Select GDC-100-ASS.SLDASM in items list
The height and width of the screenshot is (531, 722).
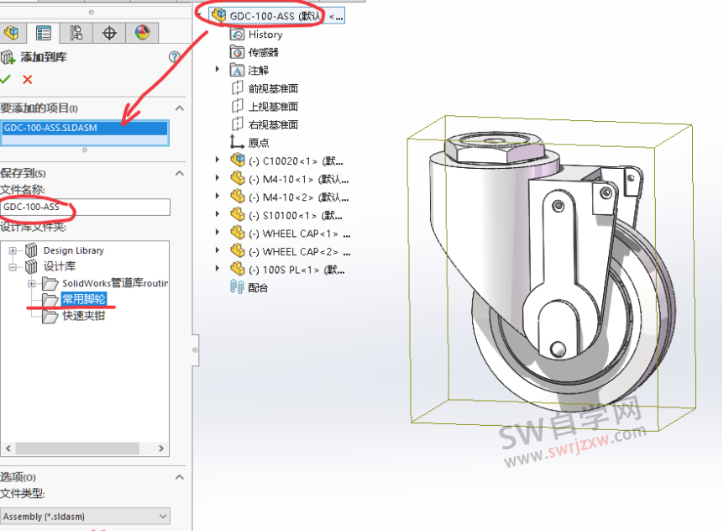point(85,128)
